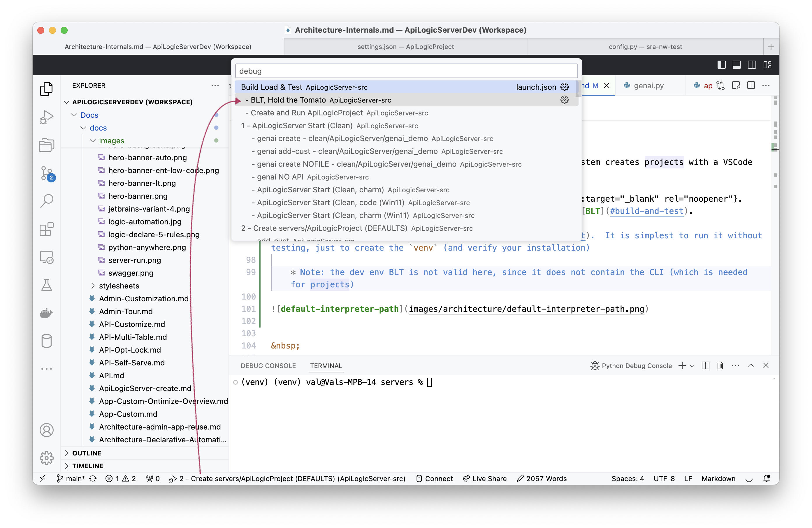The height and width of the screenshot is (528, 812).
Task: Expand the OUTLINE section
Action: click(x=87, y=453)
